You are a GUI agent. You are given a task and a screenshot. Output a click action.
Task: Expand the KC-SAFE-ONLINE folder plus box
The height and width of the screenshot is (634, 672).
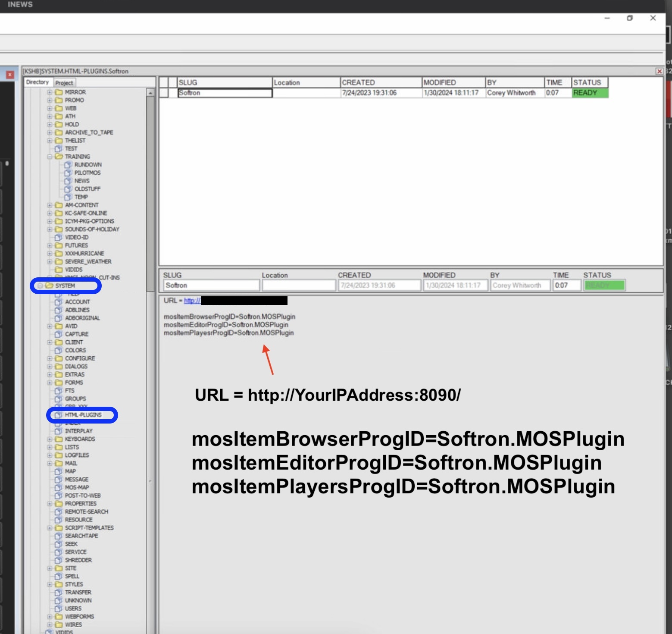coord(50,213)
